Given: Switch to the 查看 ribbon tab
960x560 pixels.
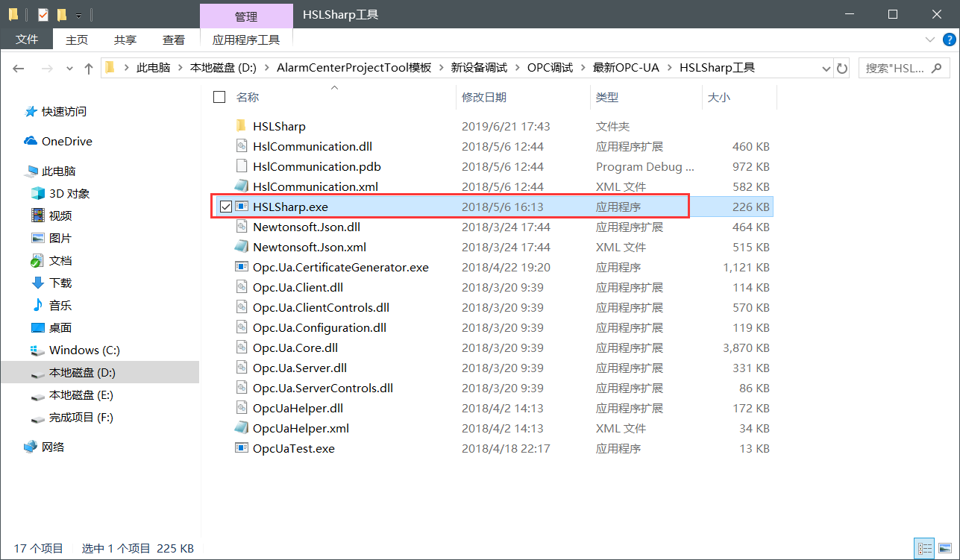Looking at the screenshot, I should (174, 40).
